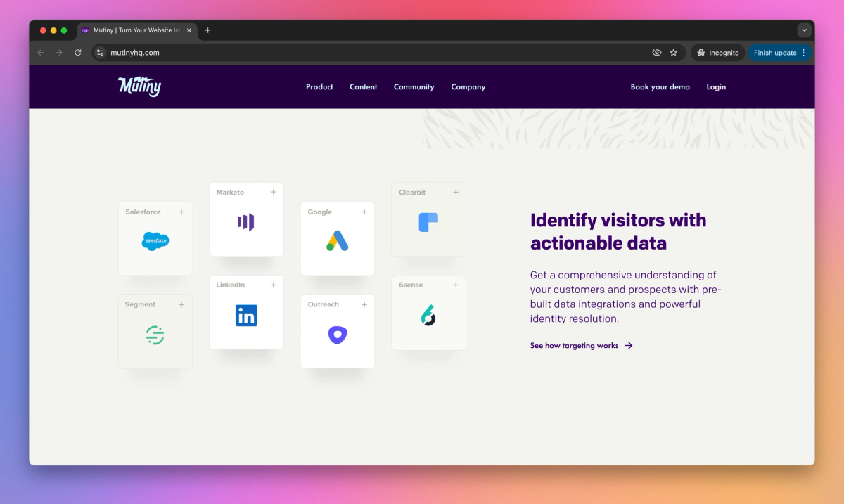Click the plus icon on Outreach card
This screenshot has width=844, height=504.
[364, 304]
